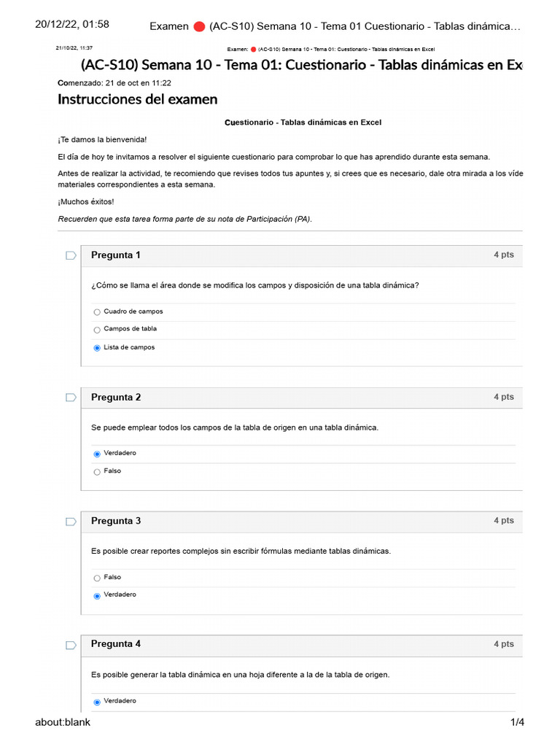Select "Verdadero" for Pregunta 4

pyautogui.click(x=97, y=702)
